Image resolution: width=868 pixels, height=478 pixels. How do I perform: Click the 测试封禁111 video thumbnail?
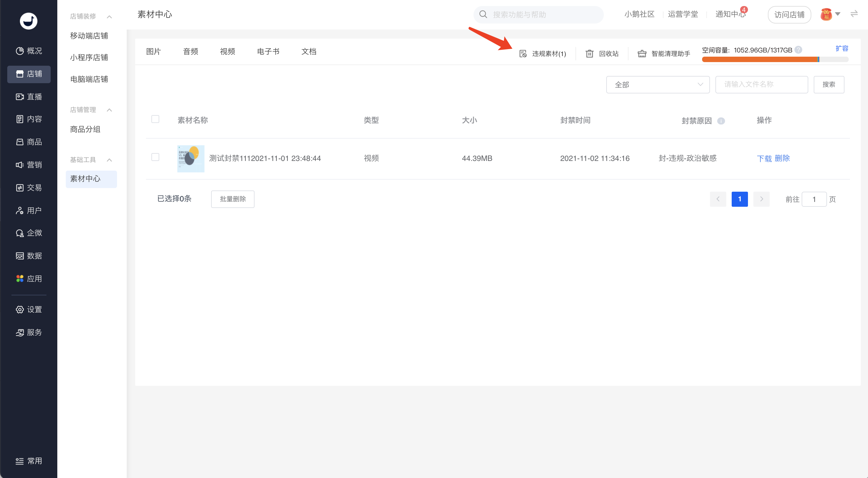(191, 159)
